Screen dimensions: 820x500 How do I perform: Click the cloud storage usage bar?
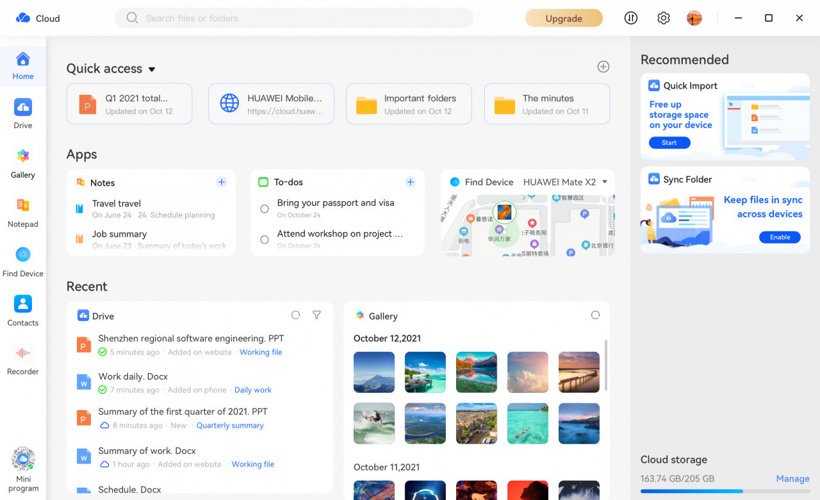pos(724,492)
